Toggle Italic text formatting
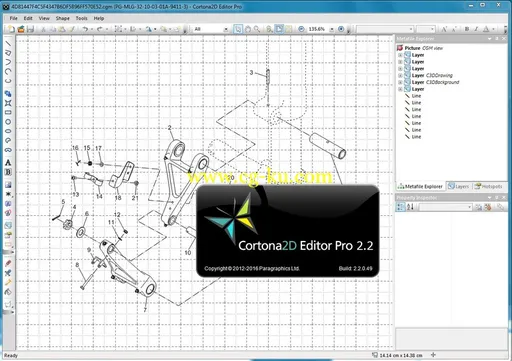512x361 pixels. pos(476,29)
